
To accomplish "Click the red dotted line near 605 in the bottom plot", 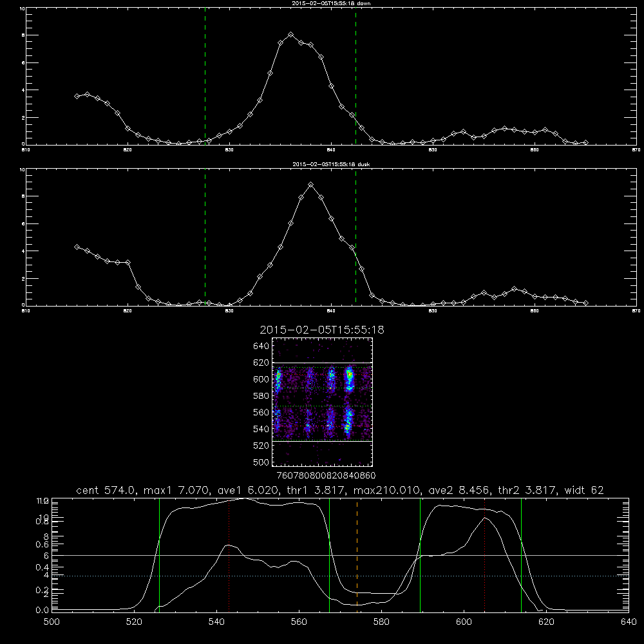I will 485,555.
